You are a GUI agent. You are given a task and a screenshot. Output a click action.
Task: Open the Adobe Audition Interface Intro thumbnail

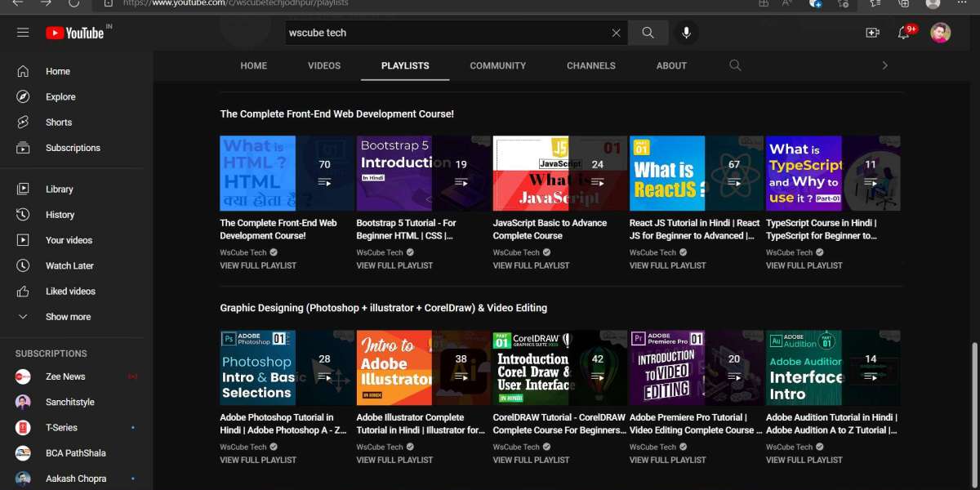coord(833,367)
